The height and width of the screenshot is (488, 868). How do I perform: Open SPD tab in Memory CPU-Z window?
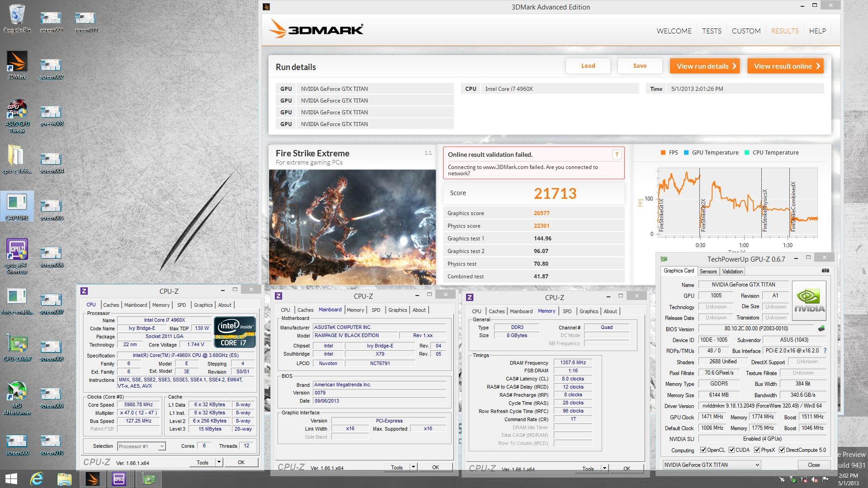pos(567,311)
